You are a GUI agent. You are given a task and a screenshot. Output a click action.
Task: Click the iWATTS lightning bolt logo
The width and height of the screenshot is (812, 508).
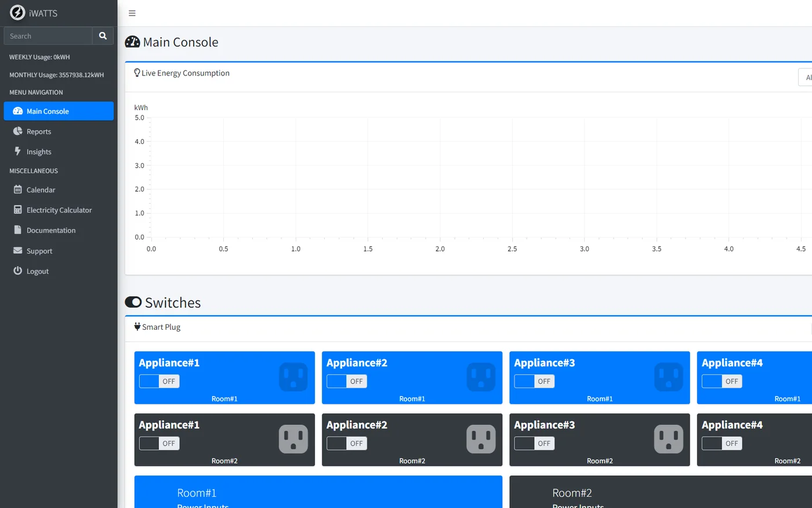[x=17, y=13]
